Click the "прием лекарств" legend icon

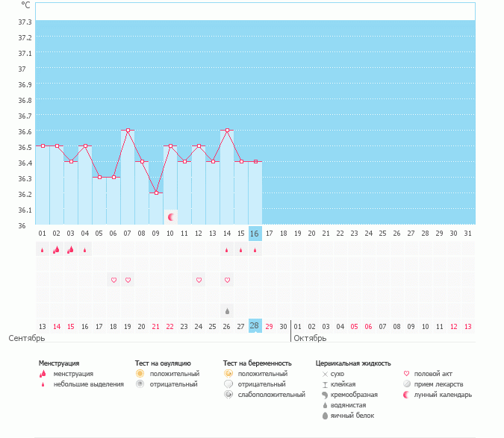click(407, 384)
